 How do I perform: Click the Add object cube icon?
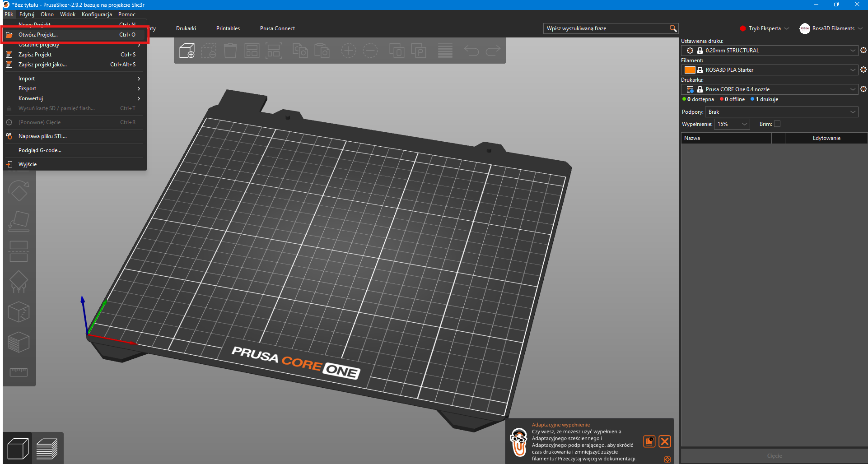point(187,51)
